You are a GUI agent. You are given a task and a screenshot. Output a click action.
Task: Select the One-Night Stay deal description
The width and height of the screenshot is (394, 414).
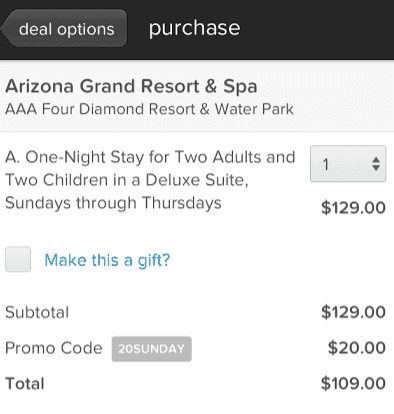[150, 180]
